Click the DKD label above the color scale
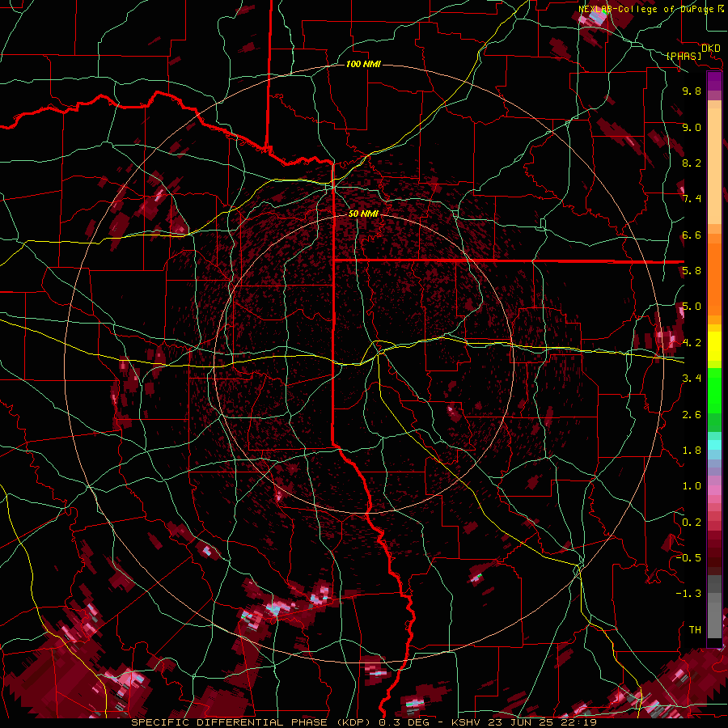 point(711,49)
